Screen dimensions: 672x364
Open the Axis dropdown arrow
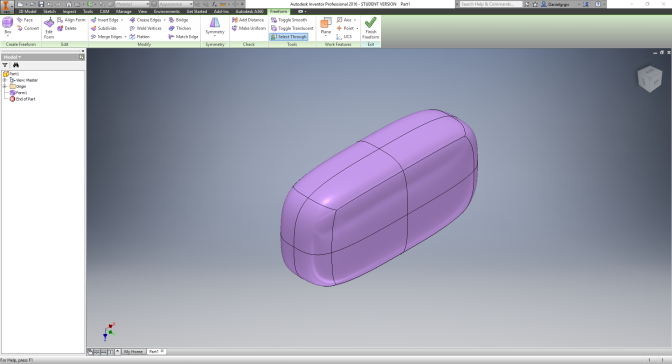(355, 20)
